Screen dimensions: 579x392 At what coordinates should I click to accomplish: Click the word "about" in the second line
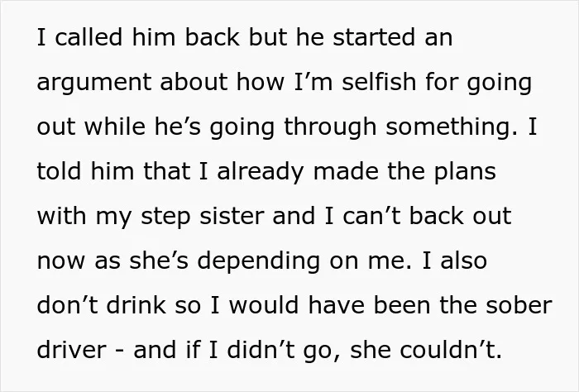pos(194,81)
